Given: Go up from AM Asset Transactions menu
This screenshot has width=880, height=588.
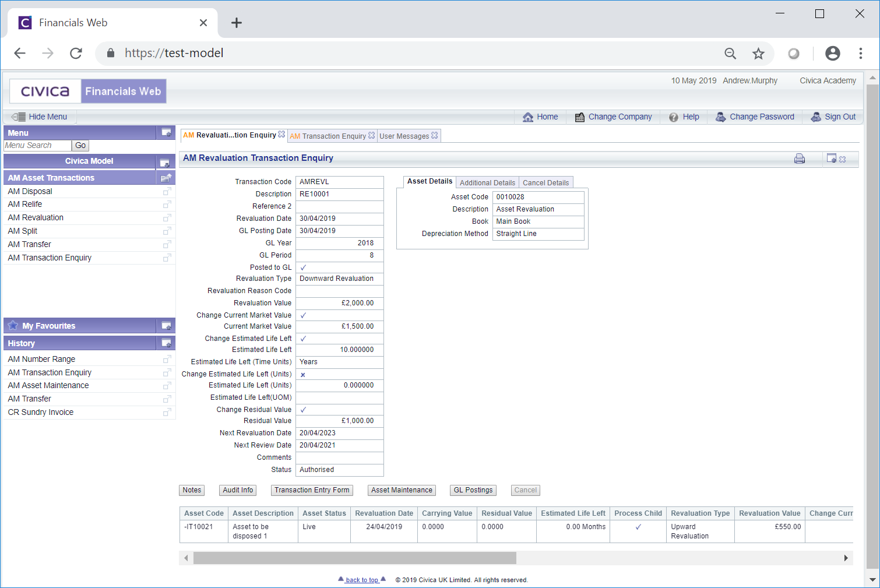Looking at the screenshot, I should pos(166,178).
